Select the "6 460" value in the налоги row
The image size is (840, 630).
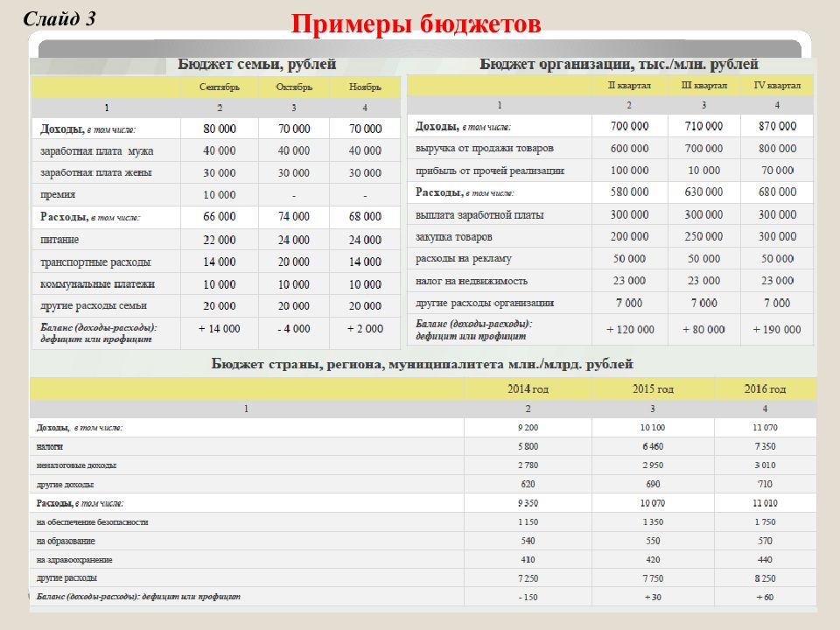(x=653, y=446)
